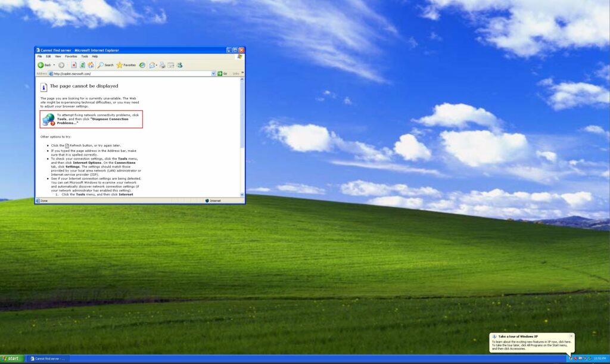Open the Back button's history dropdown
The height and width of the screenshot is (364, 610).
53,66
